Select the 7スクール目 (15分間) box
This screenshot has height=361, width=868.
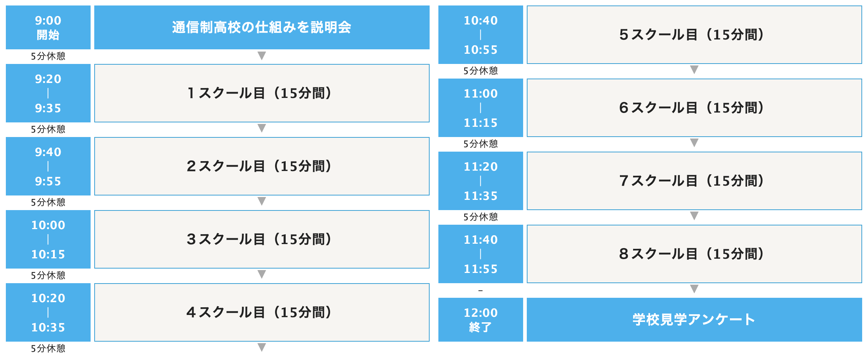(694, 181)
